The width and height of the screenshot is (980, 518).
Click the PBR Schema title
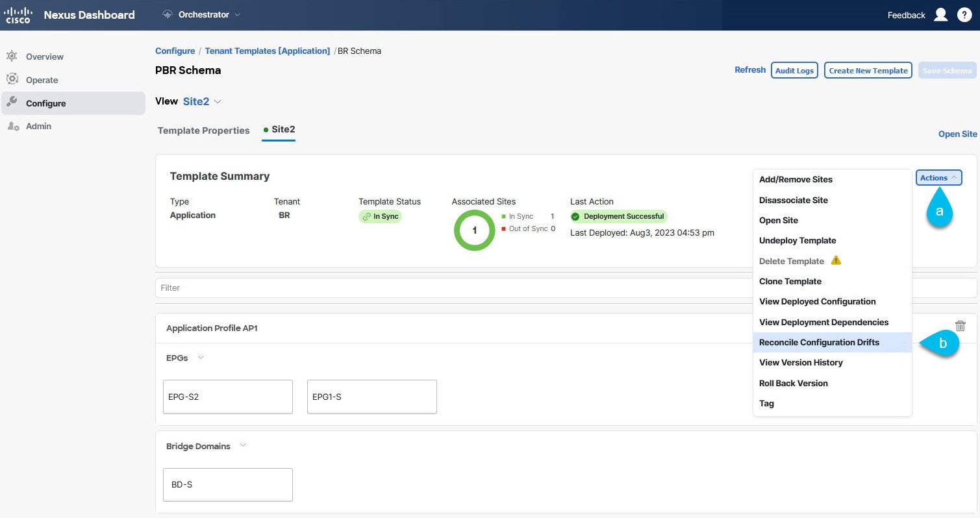point(188,70)
